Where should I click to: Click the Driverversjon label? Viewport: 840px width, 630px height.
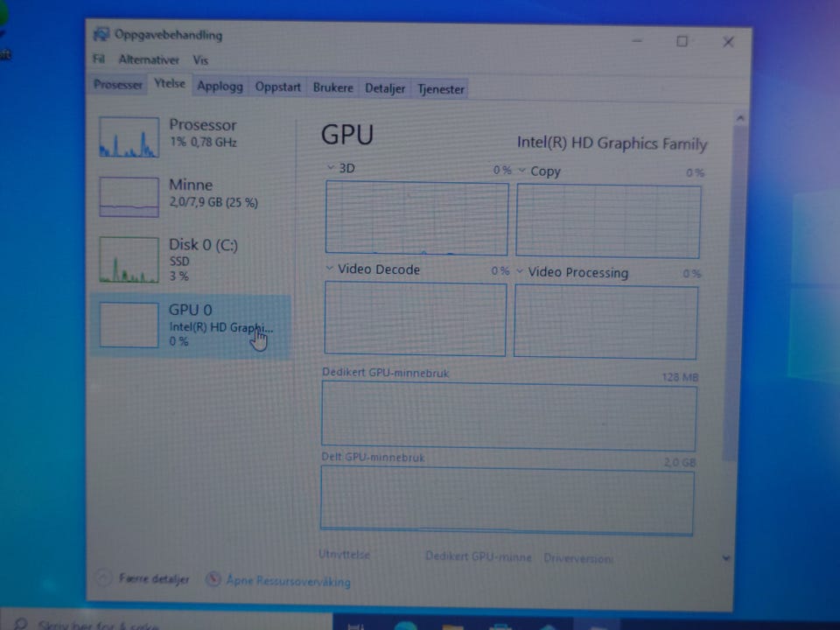[578, 558]
